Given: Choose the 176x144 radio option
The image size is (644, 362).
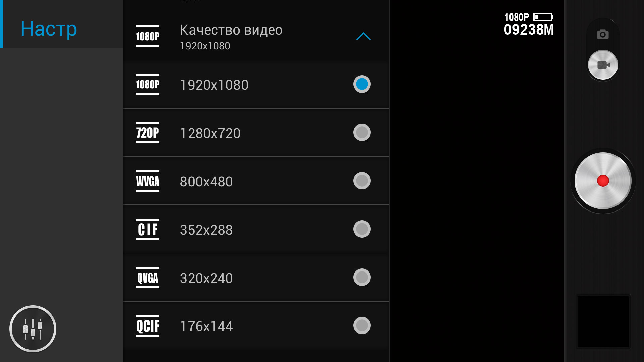Looking at the screenshot, I should point(362,325).
